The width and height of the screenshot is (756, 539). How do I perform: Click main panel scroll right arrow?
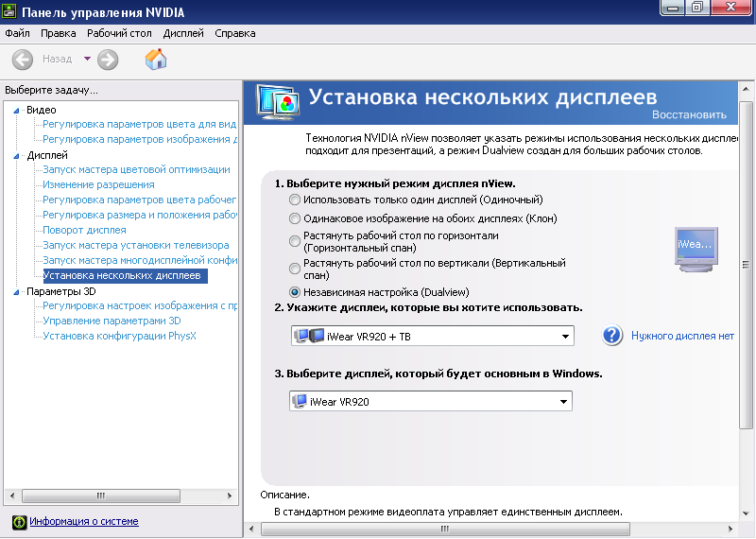tap(730, 529)
